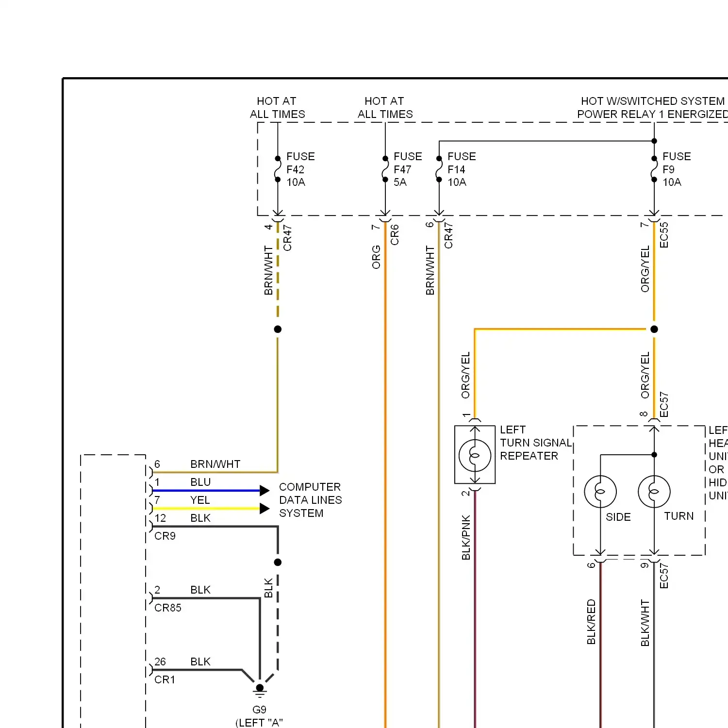The image size is (728, 728).
Task: Click the SIDE lamp bulb symbol
Action: click(600, 492)
